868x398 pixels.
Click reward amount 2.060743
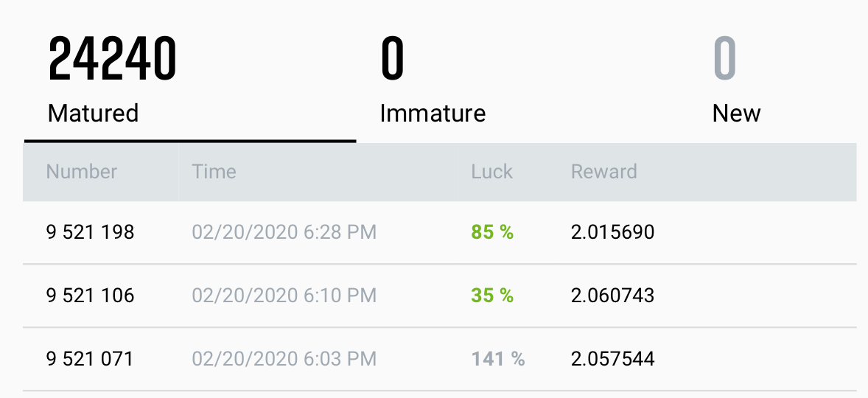[612, 296]
